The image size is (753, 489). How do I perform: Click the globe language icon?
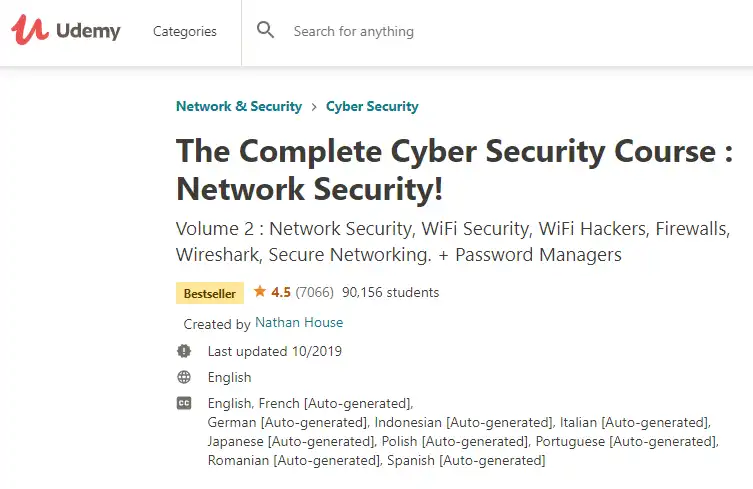tap(183, 377)
